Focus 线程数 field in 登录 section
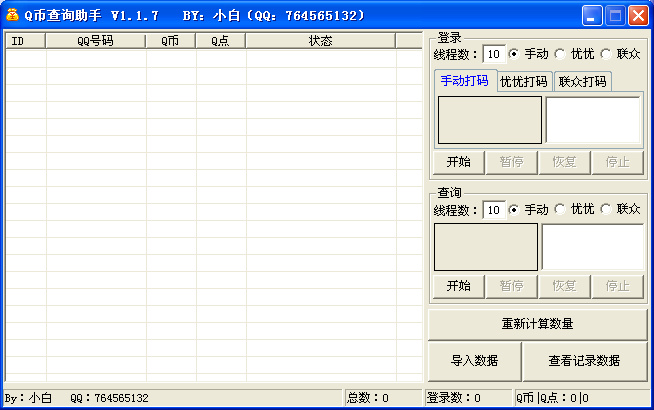 point(494,54)
